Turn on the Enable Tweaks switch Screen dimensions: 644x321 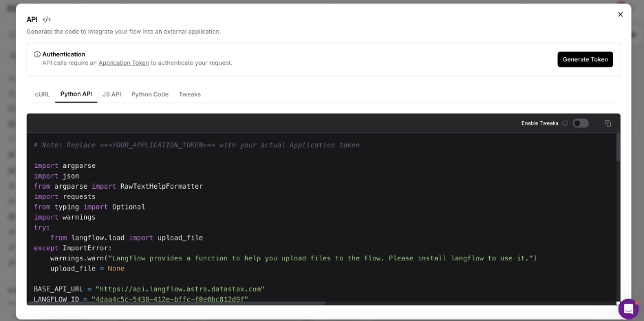point(581,123)
